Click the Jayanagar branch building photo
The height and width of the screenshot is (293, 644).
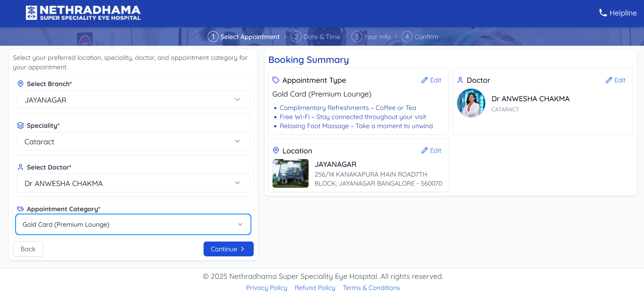click(290, 173)
